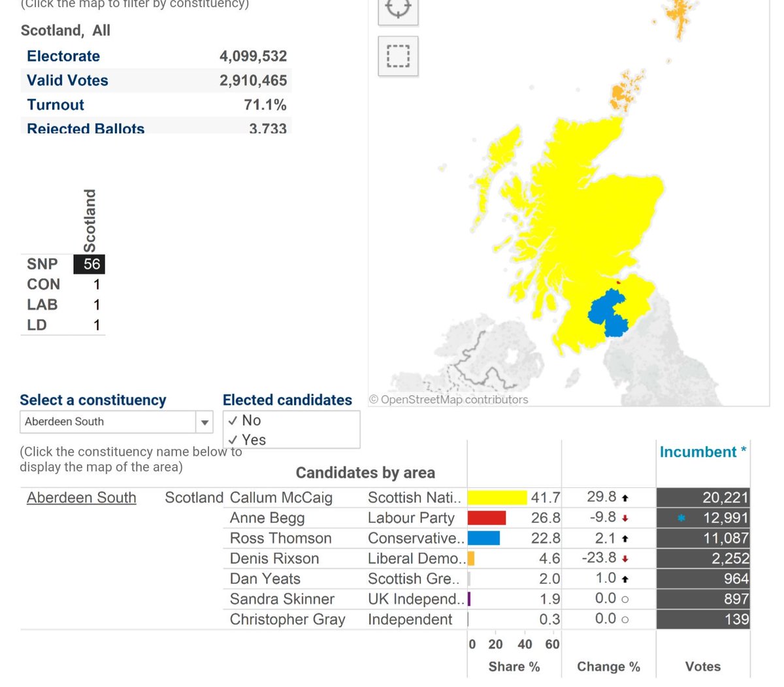The image size is (784, 687).
Task: Open the Select a constituency dropdown arrow
Action: click(x=204, y=422)
